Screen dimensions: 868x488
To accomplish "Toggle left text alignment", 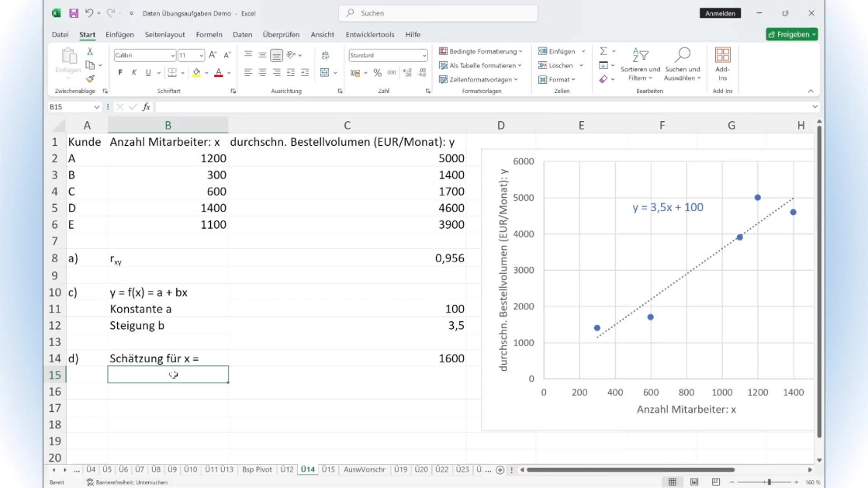I will coord(248,73).
